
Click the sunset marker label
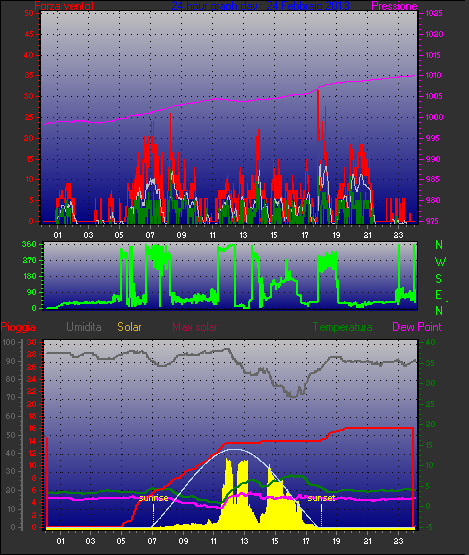[x=321, y=498]
